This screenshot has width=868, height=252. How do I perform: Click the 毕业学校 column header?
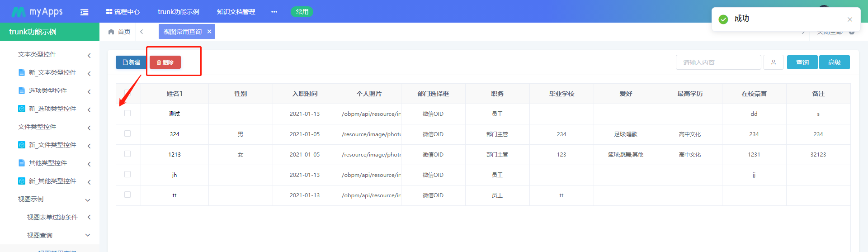(561, 94)
